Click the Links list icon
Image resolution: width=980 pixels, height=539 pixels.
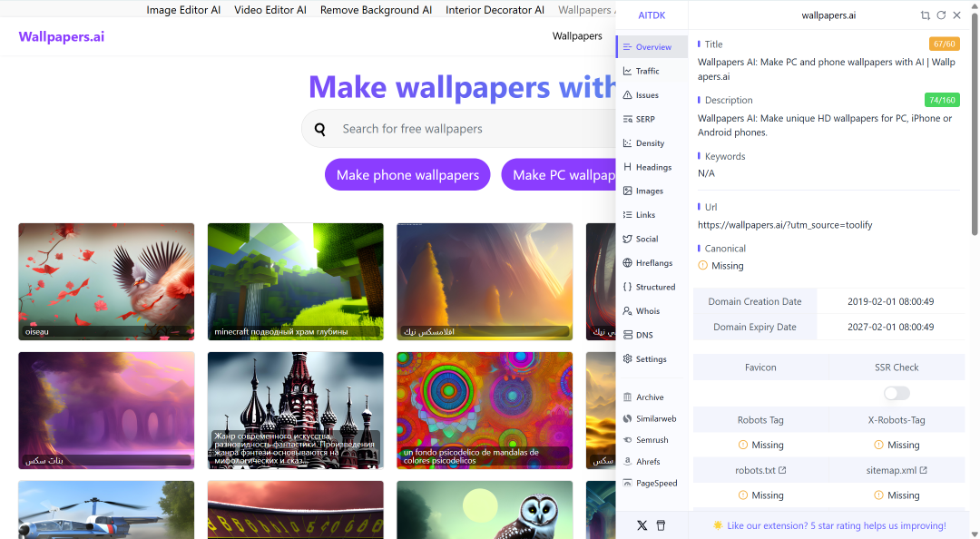628,214
